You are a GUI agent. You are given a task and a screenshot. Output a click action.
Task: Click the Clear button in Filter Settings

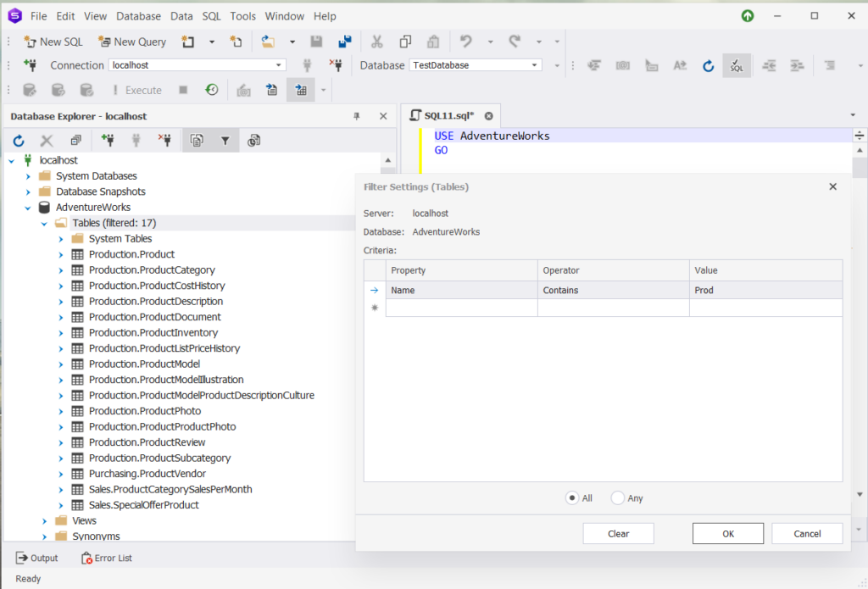pos(618,534)
